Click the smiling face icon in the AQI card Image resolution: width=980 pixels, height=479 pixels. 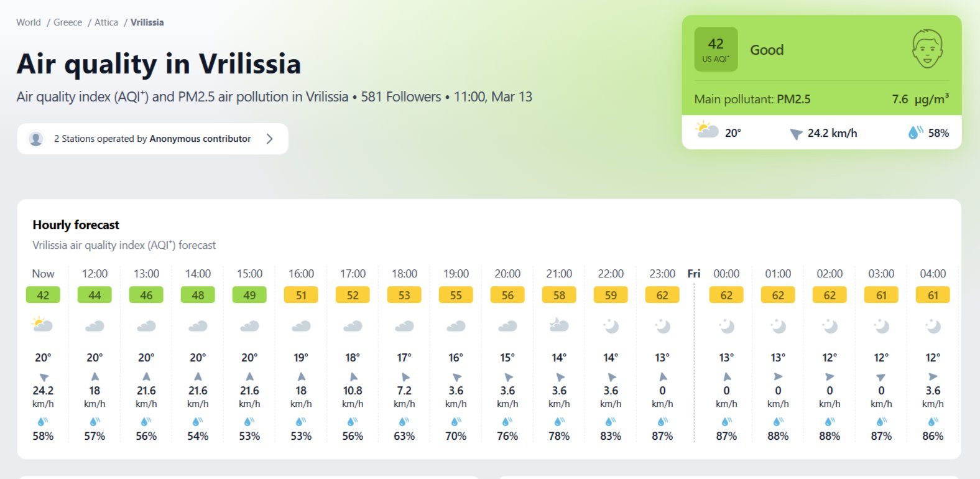coord(927,49)
